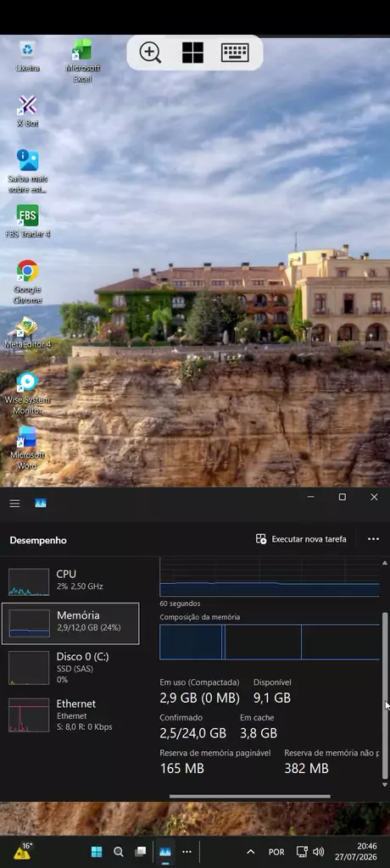Click the vertical scrollbar down arrow
The image size is (390, 868).
(x=385, y=784)
